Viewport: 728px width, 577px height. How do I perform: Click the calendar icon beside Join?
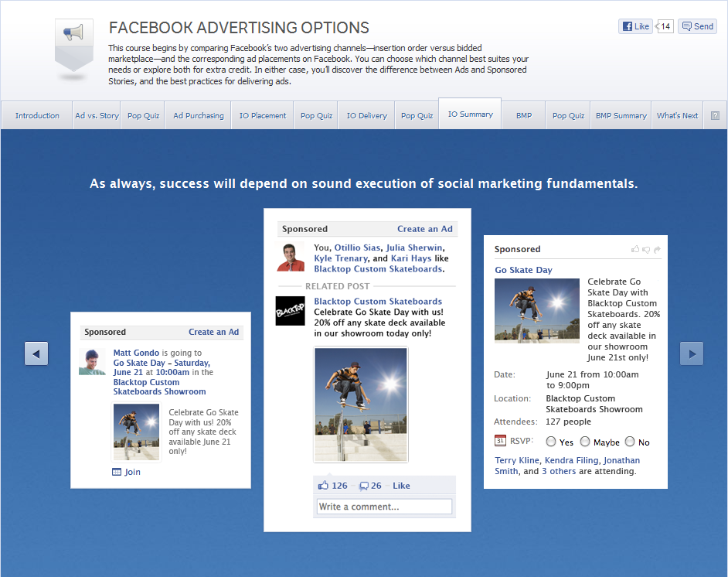pyautogui.click(x=117, y=472)
